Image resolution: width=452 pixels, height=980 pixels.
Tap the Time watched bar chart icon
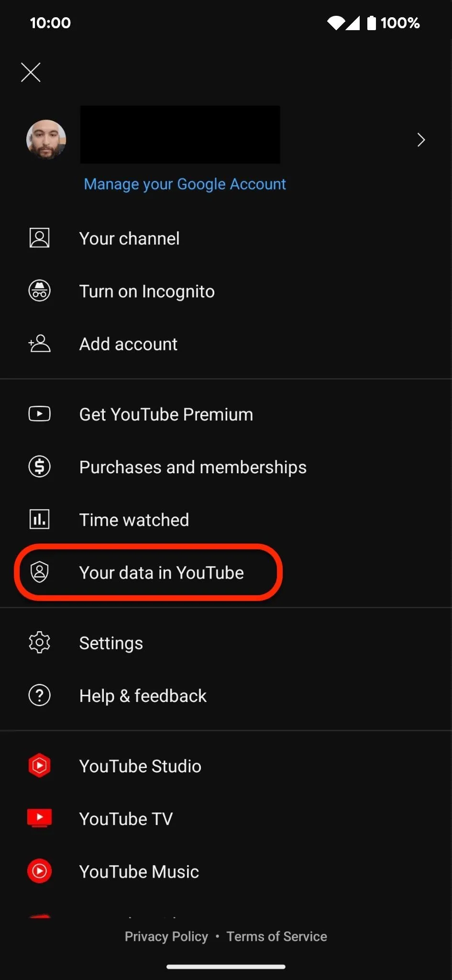[x=39, y=519]
